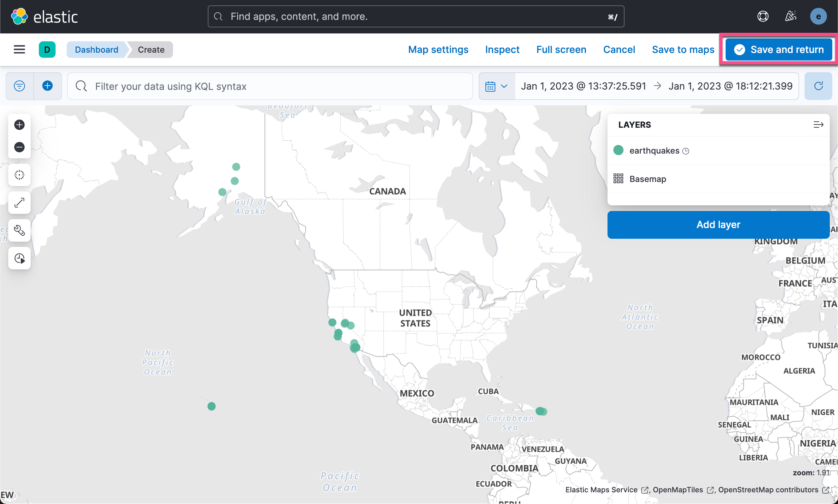
Task: Click the KQL filter input field
Action: (x=272, y=86)
